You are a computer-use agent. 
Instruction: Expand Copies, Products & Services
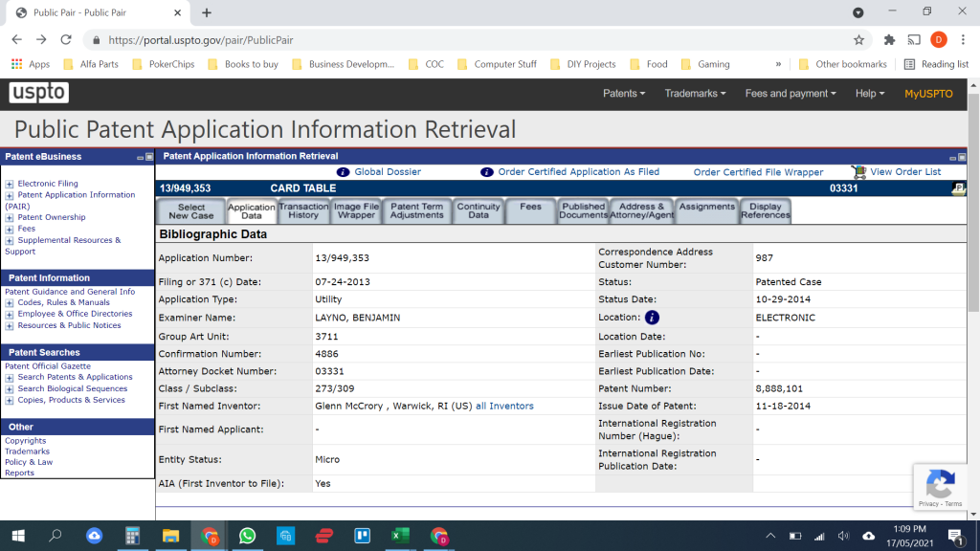click(x=10, y=401)
